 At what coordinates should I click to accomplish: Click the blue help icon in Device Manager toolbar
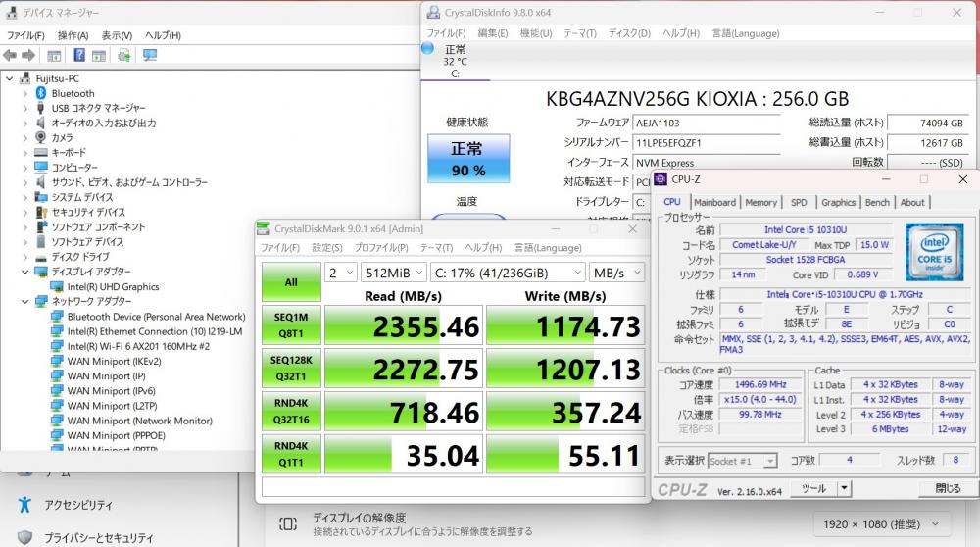coord(79,55)
